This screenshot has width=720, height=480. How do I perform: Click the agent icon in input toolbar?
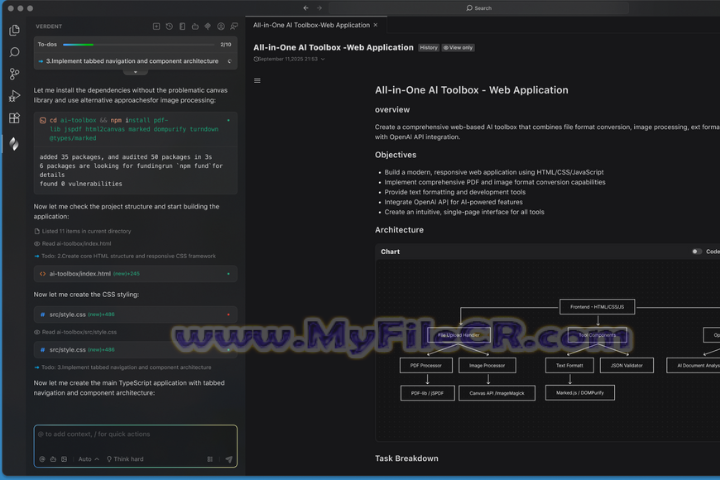point(53,459)
